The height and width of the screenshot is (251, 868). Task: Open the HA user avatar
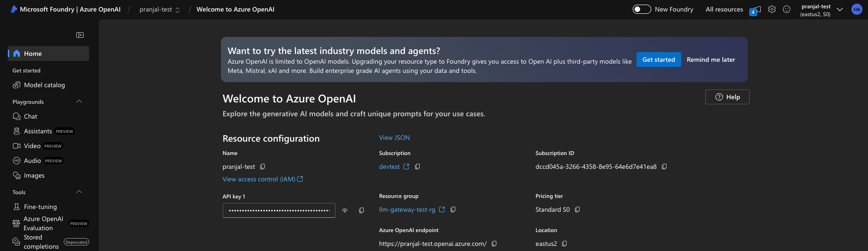pos(857,9)
